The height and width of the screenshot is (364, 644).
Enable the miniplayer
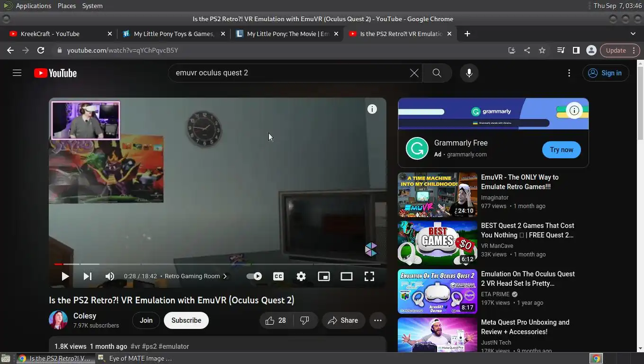[324, 276]
